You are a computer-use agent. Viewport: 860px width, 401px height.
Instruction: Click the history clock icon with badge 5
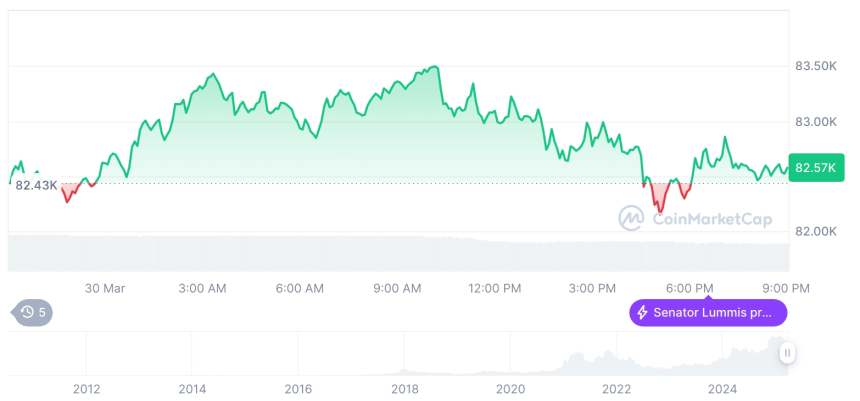(x=28, y=312)
